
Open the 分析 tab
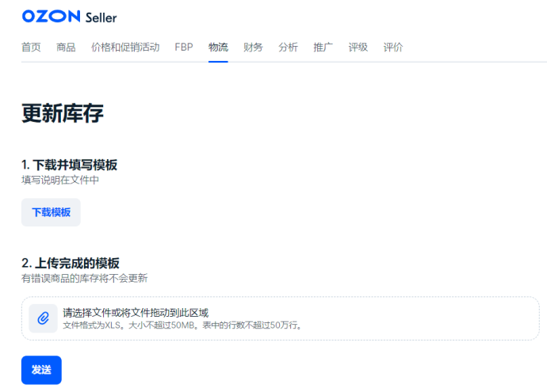(288, 47)
